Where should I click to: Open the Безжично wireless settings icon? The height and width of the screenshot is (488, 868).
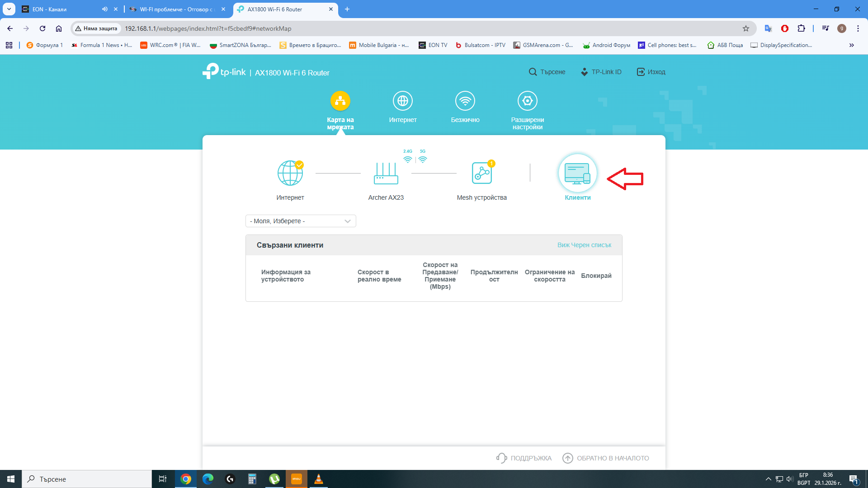coord(465,101)
